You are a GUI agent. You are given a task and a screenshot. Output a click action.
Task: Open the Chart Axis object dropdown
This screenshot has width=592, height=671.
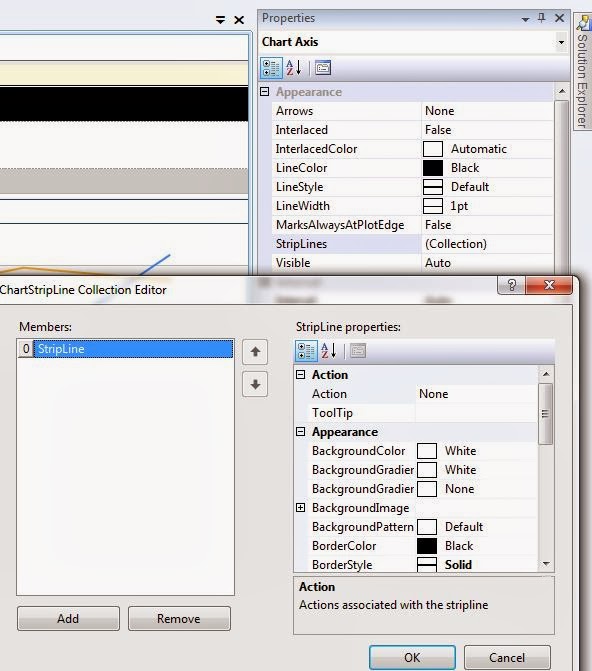click(x=561, y=42)
